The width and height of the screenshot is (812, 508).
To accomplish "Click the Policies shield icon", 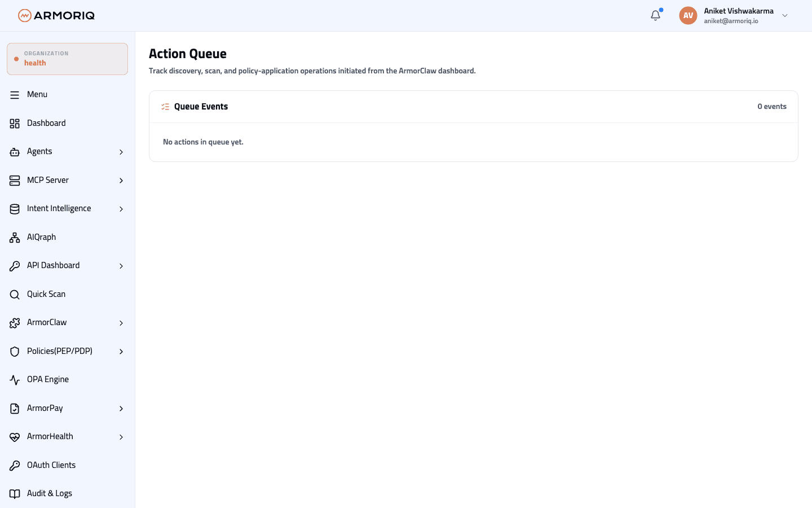I will (15, 351).
